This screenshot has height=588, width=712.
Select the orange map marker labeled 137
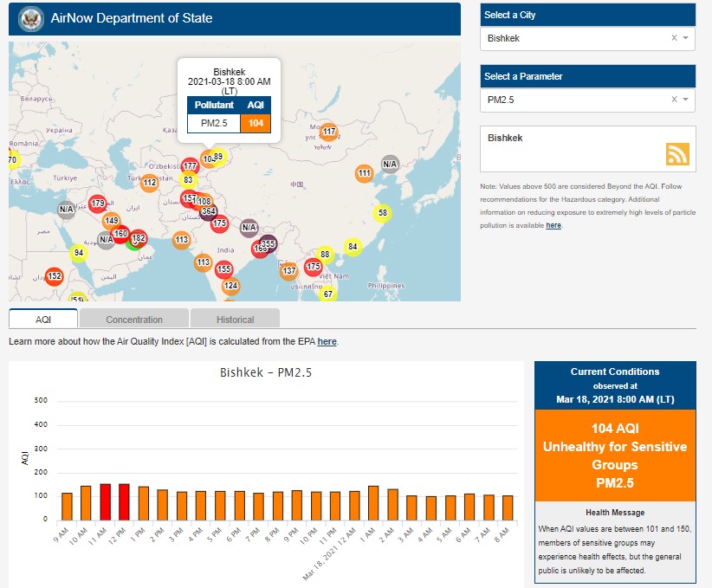tap(289, 271)
